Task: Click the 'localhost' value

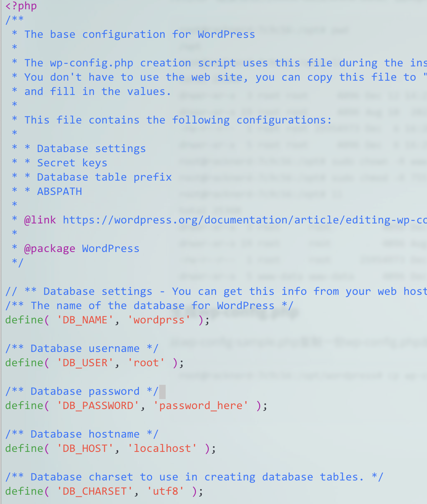Action: click(x=162, y=448)
